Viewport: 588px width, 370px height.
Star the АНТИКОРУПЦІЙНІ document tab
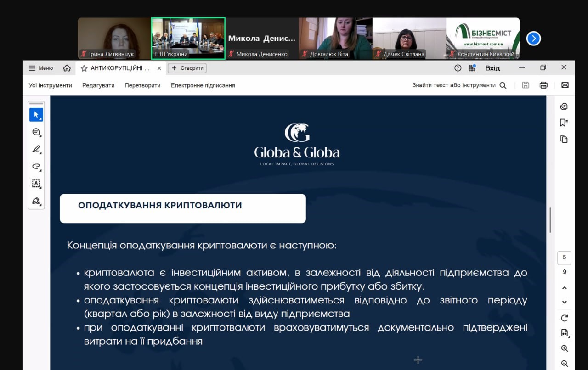point(84,68)
